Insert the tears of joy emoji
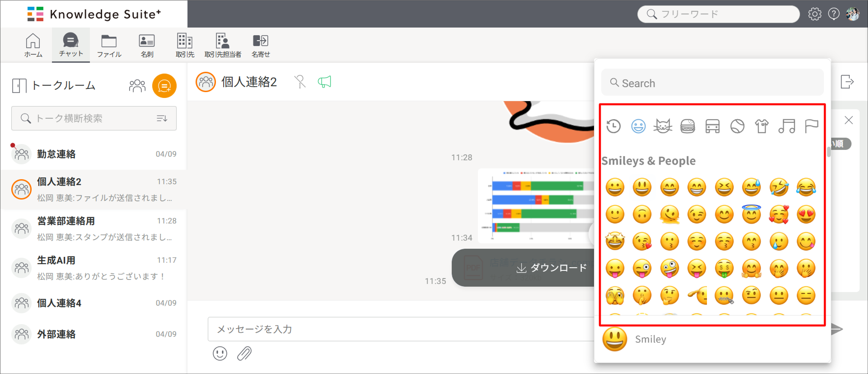This screenshot has width=868, height=374. (x=806, y=187)
